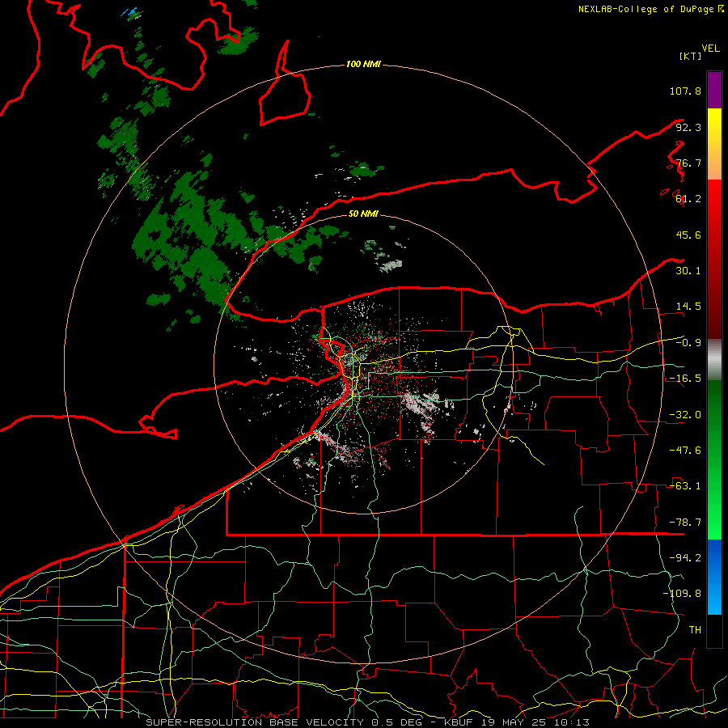The width and height of the screenshot is (728, 728).
Task: Click the -16.5 velocity scale value
Action: point(685,379)
